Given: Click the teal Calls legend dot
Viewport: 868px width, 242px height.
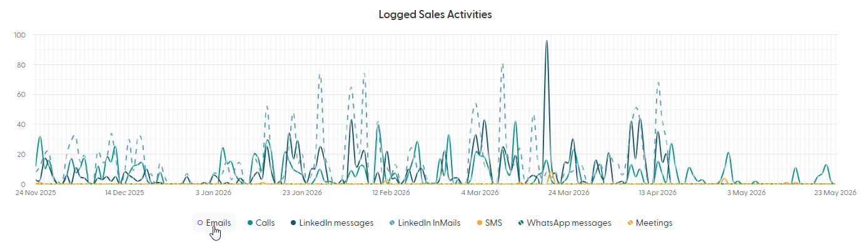Looking at the screenshot, I should [x=250, y=223].
